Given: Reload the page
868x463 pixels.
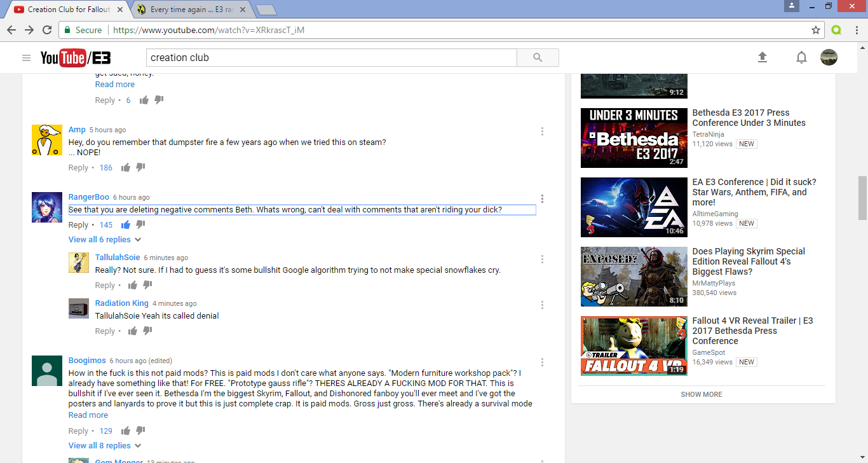Looking at the screenshot, I should (x=47, y=30).
